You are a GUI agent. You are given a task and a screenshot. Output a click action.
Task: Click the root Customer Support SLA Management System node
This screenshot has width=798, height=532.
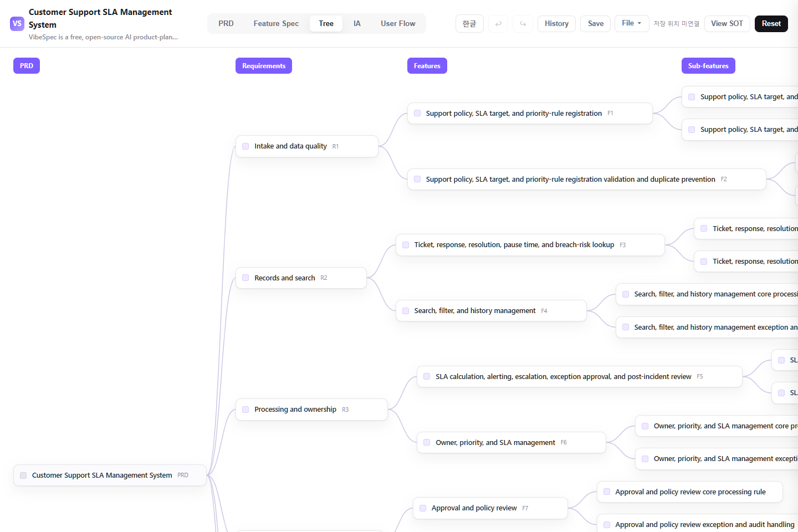110,475
